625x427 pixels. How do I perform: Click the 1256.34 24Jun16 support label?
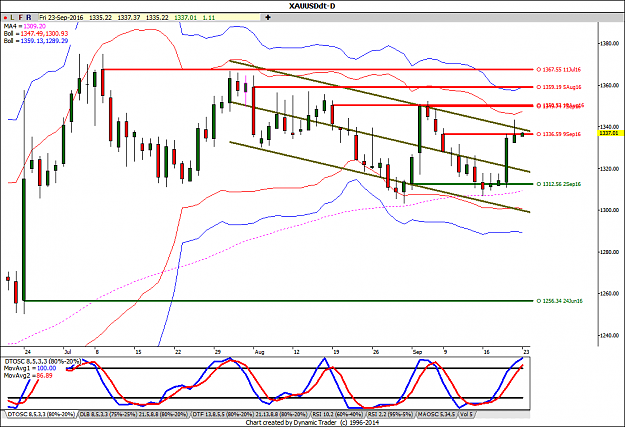tap(560, 301)
